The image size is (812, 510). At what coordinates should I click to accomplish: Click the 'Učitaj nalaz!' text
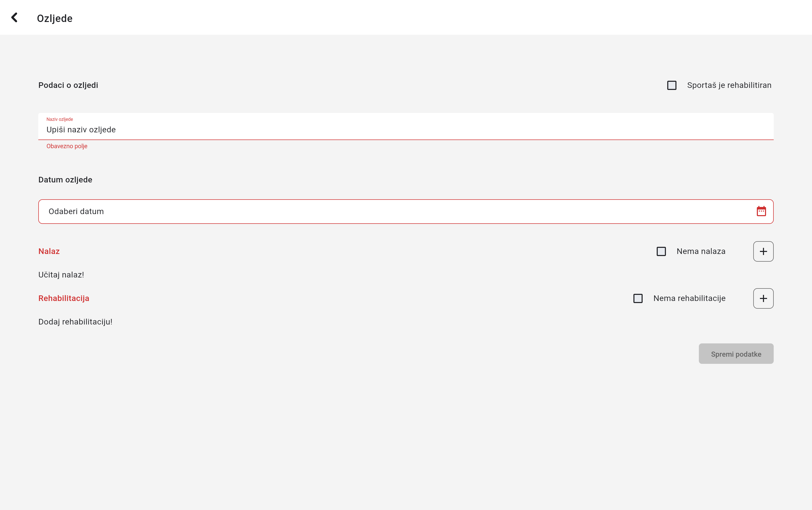coord(61,275)
